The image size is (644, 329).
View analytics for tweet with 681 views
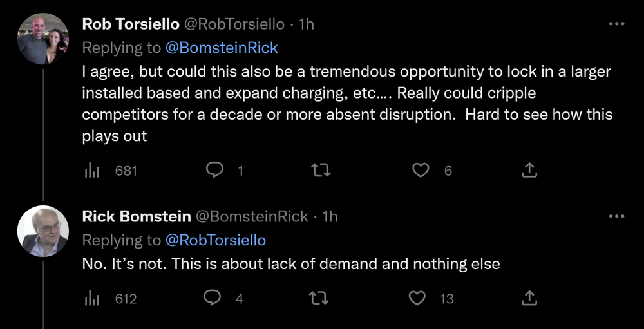click(91, 170)
